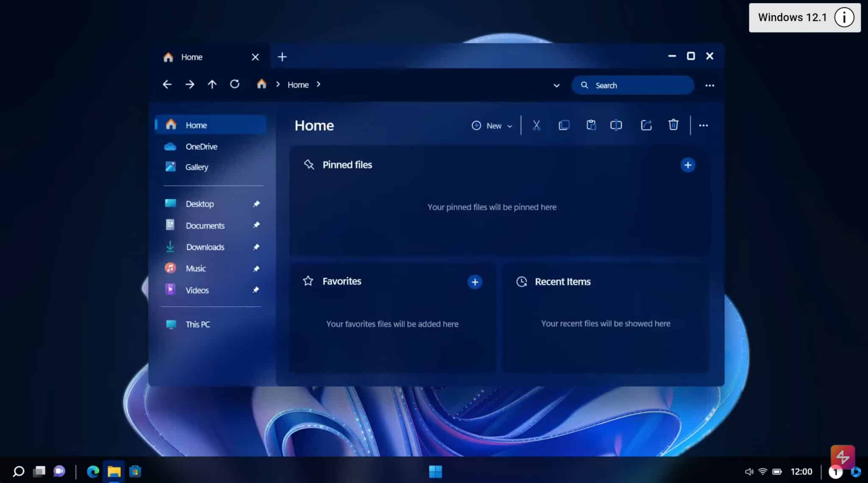Click the Delete trash icon
This screenshot has width=868, height=483.
point(673,125)
